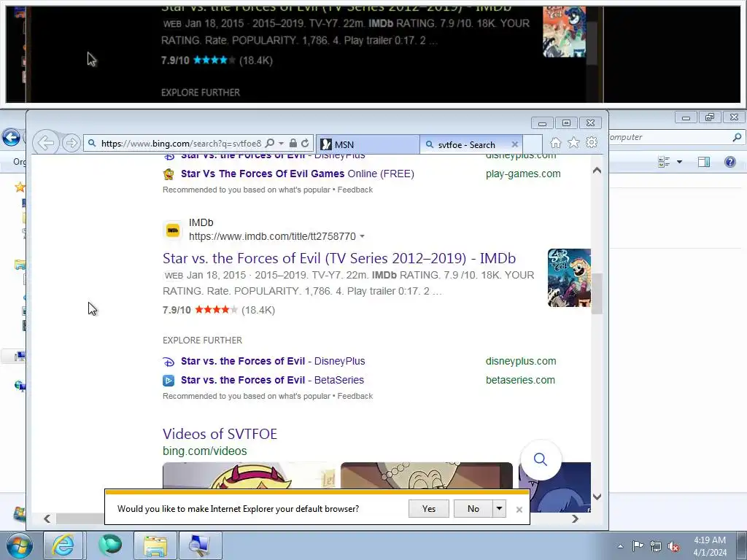Click the BetaSeries play icon
This screenshot has height=560, width=747.
169,381
